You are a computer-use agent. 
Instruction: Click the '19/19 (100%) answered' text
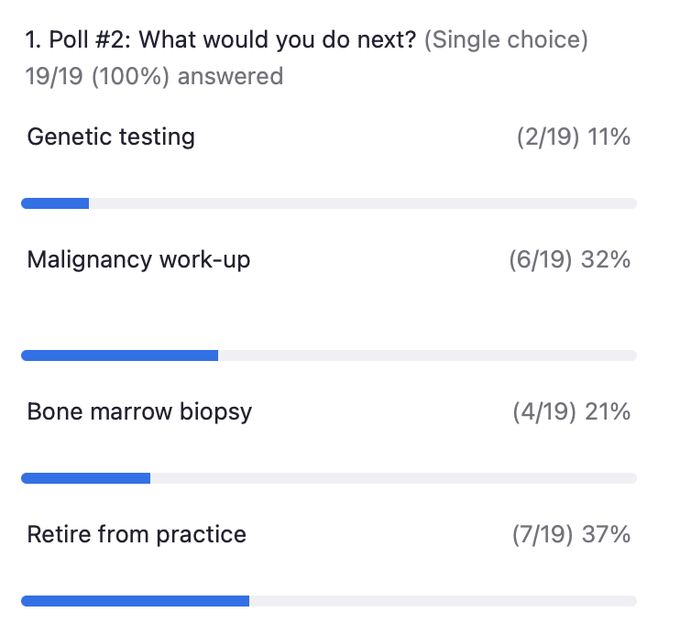click(x=154, y=77)
